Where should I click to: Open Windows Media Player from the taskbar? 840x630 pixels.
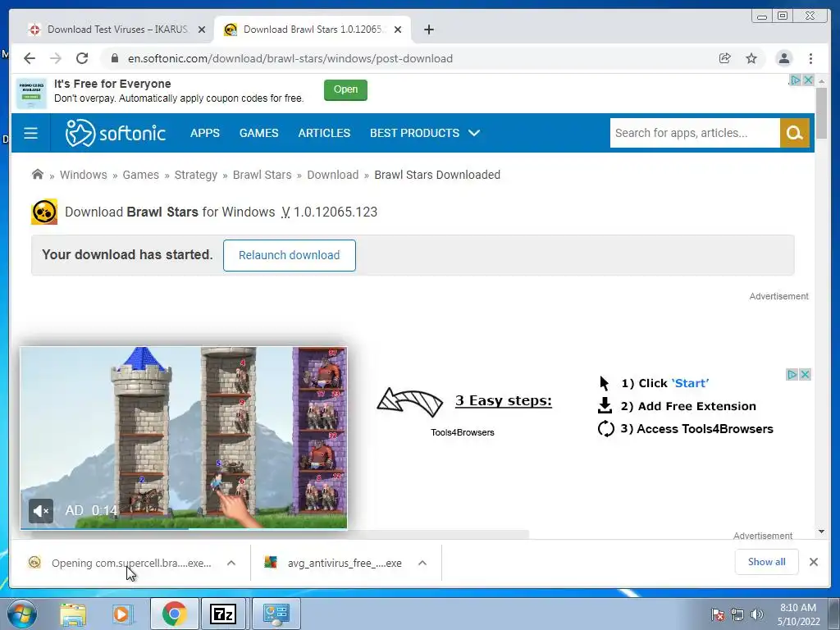(122, 614)
